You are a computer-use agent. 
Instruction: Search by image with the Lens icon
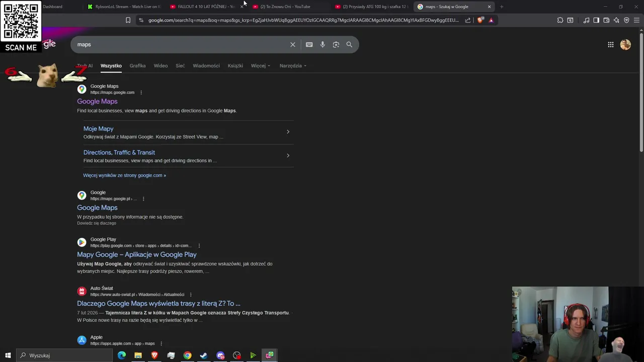[336, 44]
